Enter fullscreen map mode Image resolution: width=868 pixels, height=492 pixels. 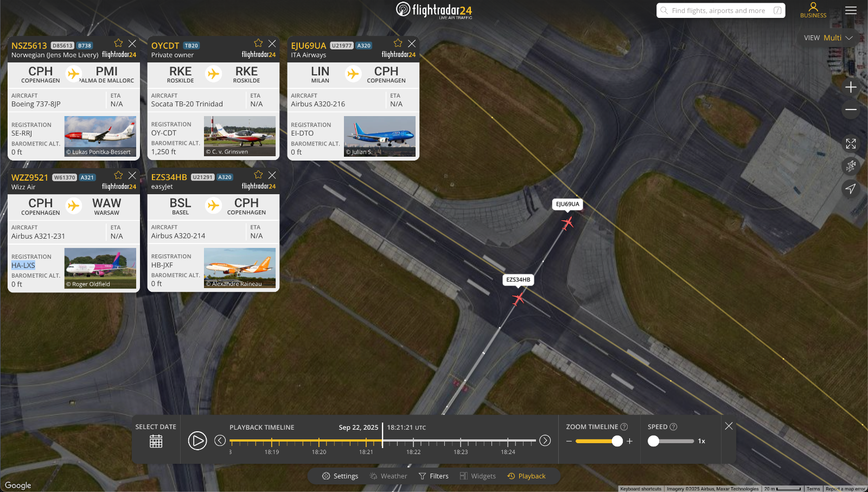(851, 144)
